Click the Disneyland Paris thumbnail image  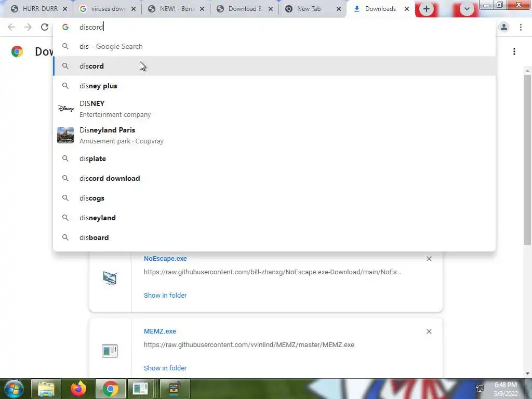coord(65,135)
